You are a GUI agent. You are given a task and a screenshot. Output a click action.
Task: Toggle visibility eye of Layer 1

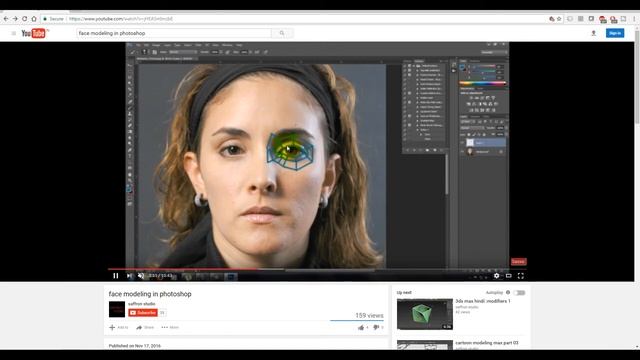(x=462, y=142)
